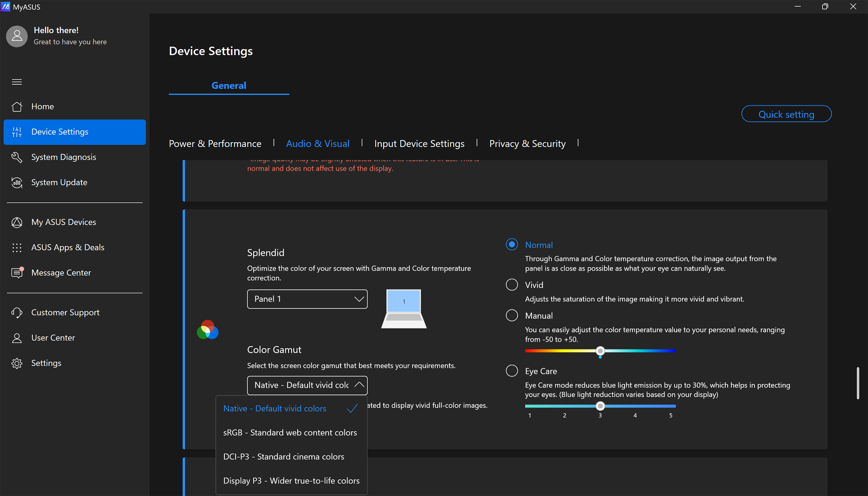868x496 pixels.
Task: Open Input Device Settings section
Action: coord(419,143)
